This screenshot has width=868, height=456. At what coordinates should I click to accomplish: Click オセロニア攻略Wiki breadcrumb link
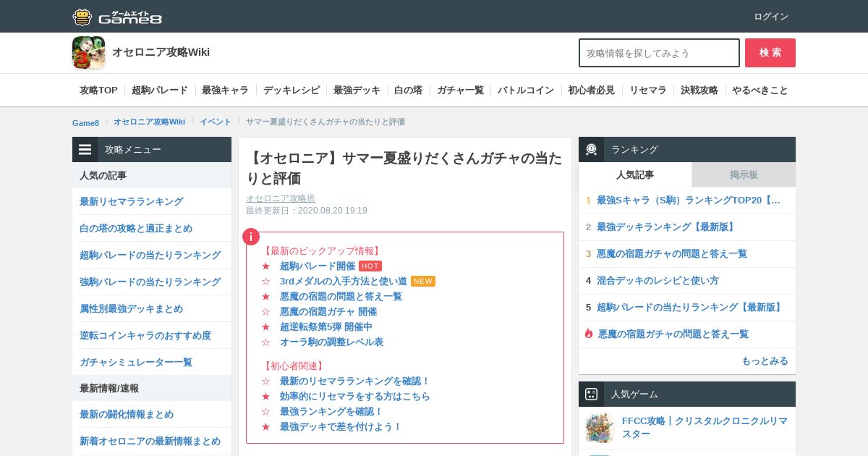pos(149,122)
